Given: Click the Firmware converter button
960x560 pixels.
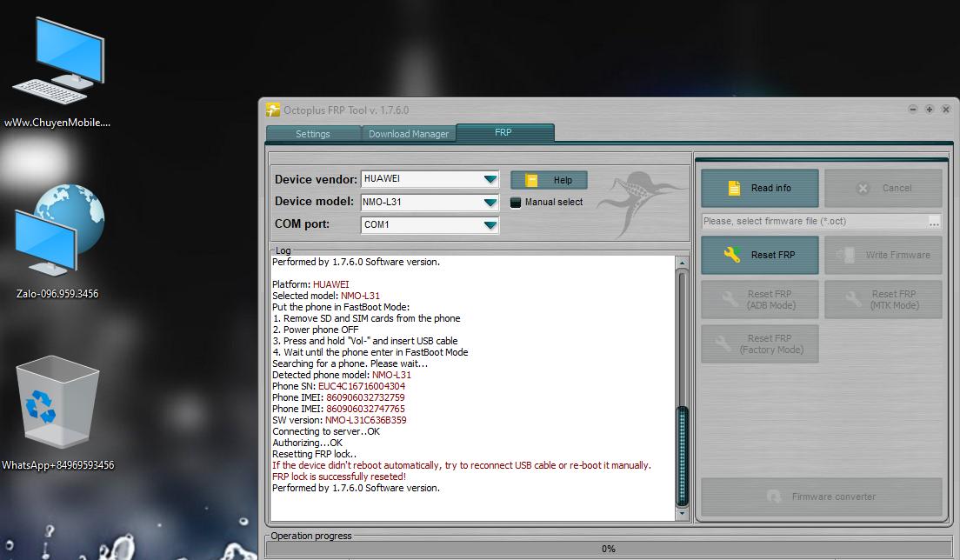Looking at the screenshot, I should pyautogui.click(x=822, y=497).
